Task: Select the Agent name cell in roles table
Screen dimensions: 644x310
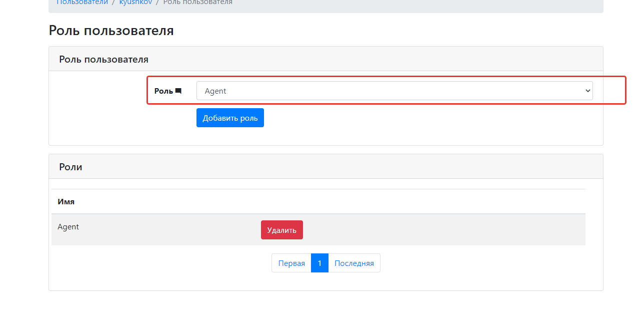Action: [68, 227]
